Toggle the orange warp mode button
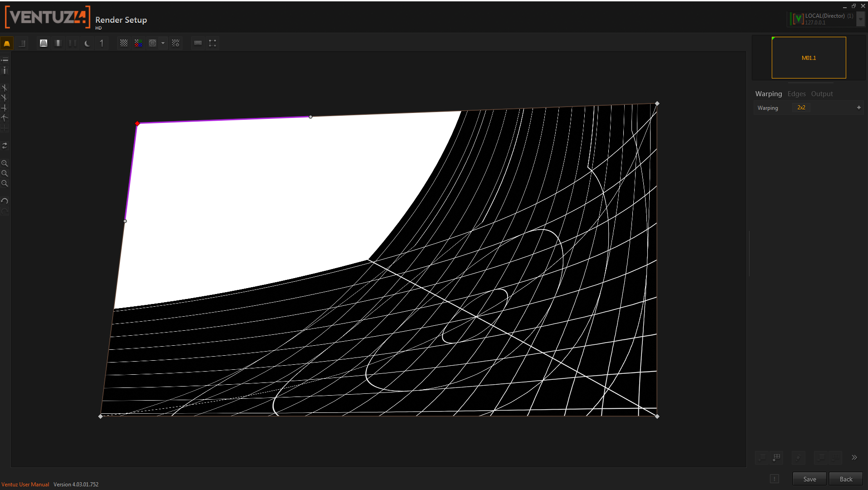Screen dimensions: 868x490 pos(7,43)
